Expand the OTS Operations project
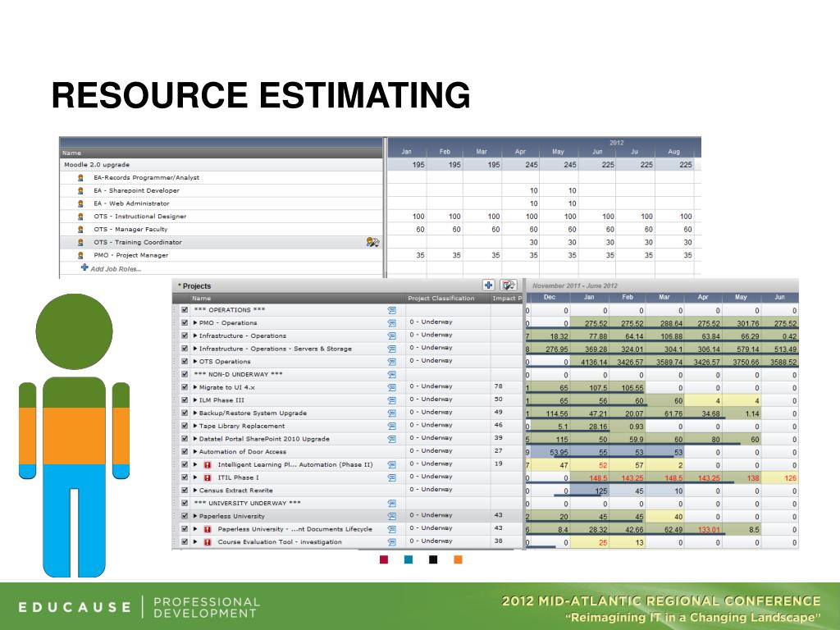Screen dimensions: 840x630 (x=195, y=361)
